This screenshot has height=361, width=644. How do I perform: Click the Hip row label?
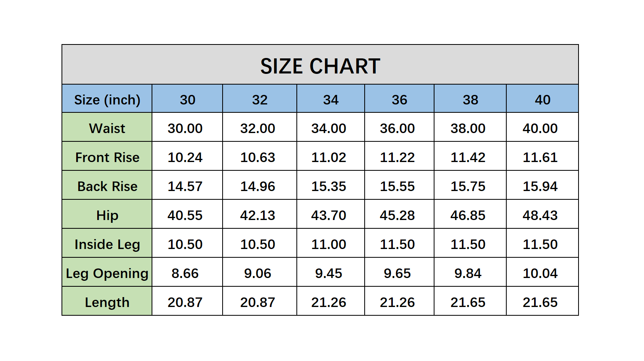click(107, 215)
